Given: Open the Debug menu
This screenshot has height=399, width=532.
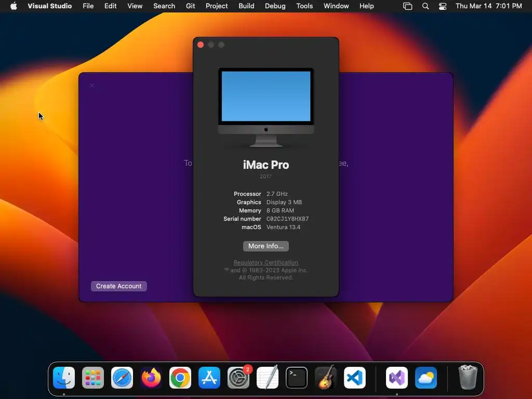Looking at the screenshot, I should coord(275,6).
